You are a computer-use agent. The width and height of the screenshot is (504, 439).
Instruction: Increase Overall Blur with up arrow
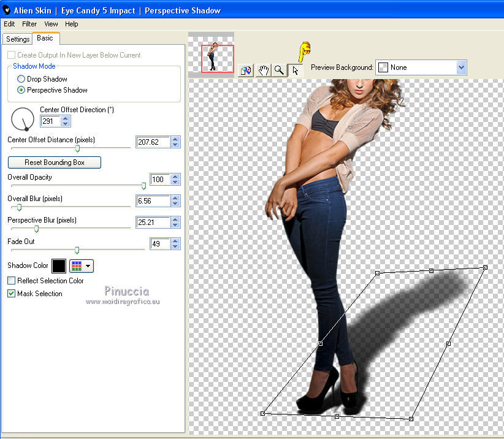(175, 198)
